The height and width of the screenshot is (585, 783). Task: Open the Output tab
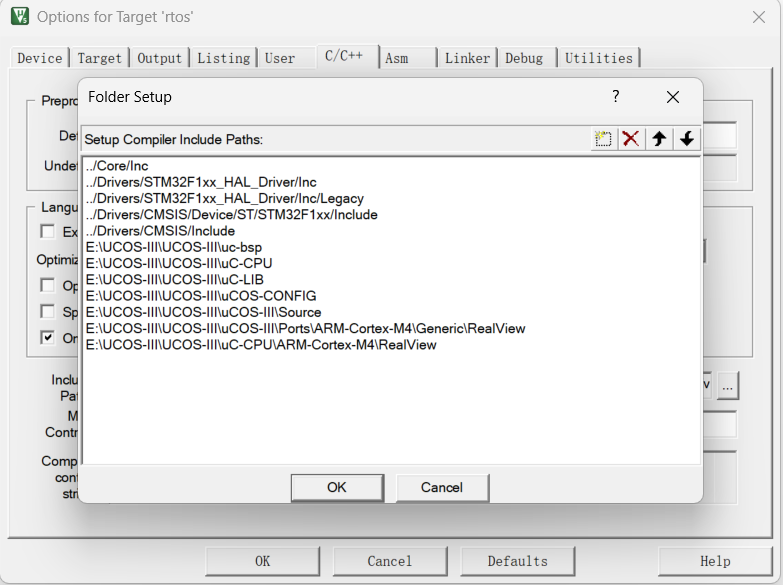(159, 58)
